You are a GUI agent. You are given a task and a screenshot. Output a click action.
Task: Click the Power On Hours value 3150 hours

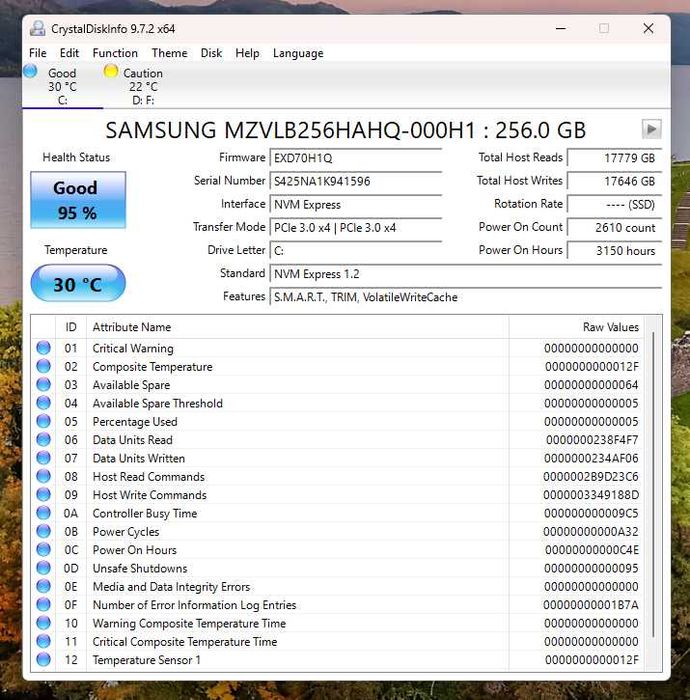(614, 251)
